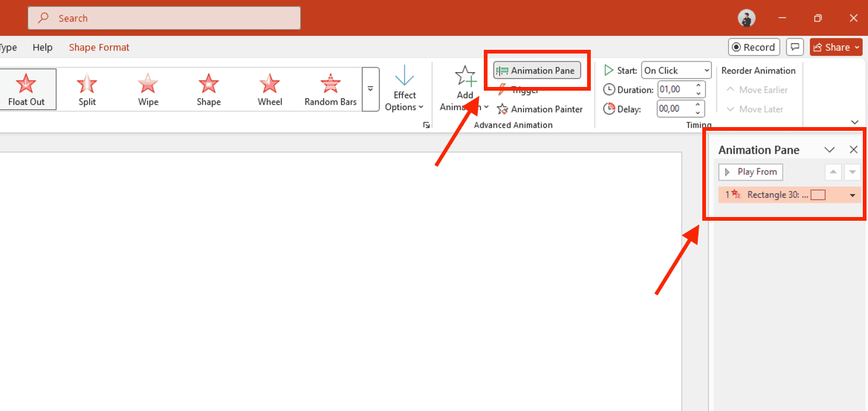The image size is (868, 411).
Task: Open the Shape Format tab
Action: point(99,48)
